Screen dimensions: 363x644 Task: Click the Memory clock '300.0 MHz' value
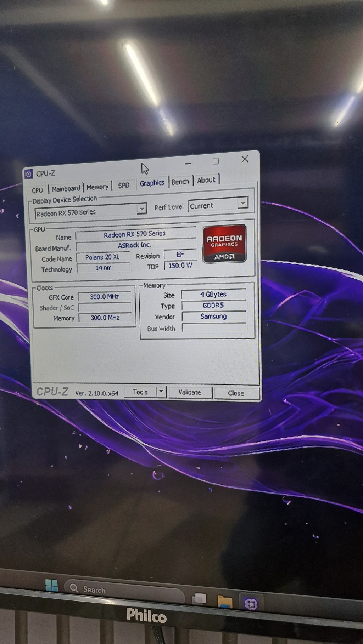[105, 318]
